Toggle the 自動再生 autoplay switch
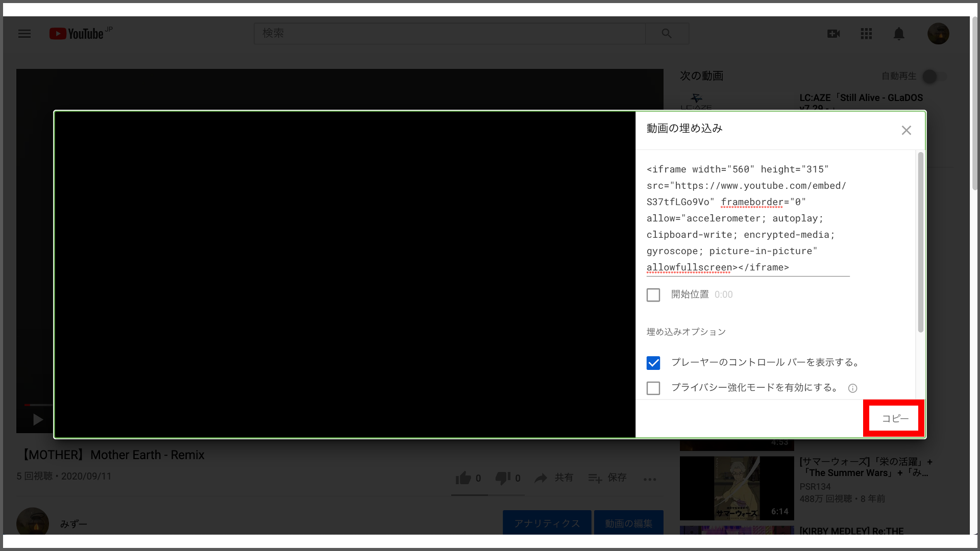Viewport: 980px width, 551px height. (935, 77)
